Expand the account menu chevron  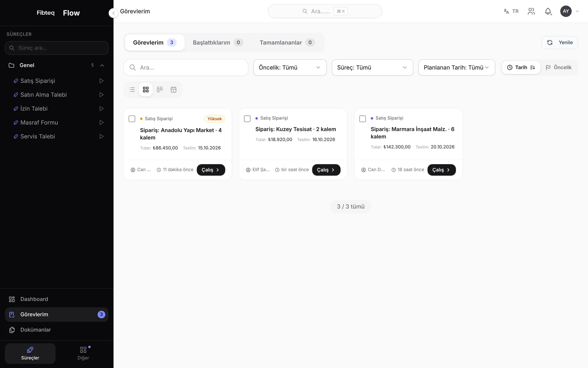577,11
